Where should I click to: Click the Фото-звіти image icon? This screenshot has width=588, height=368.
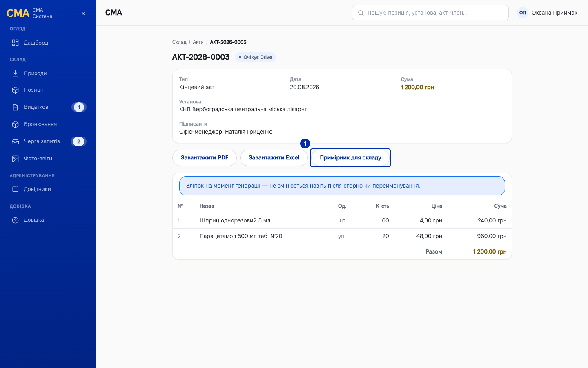tap(15, 159)
